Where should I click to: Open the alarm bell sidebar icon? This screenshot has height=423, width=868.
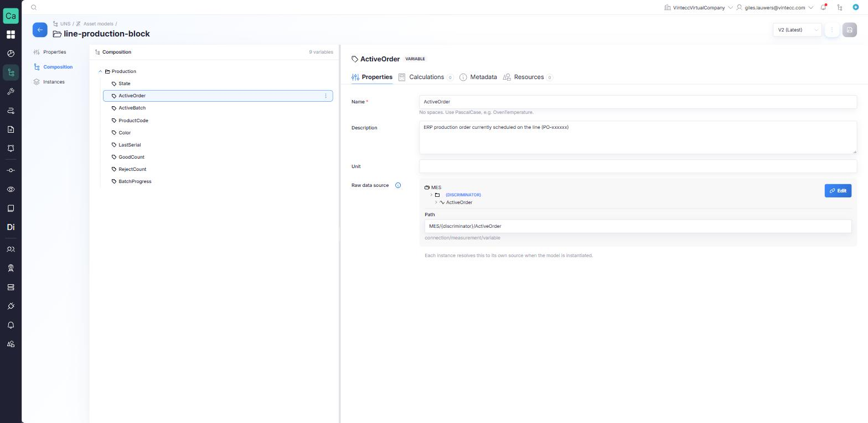pyautogui.click(x=11, y=148)
